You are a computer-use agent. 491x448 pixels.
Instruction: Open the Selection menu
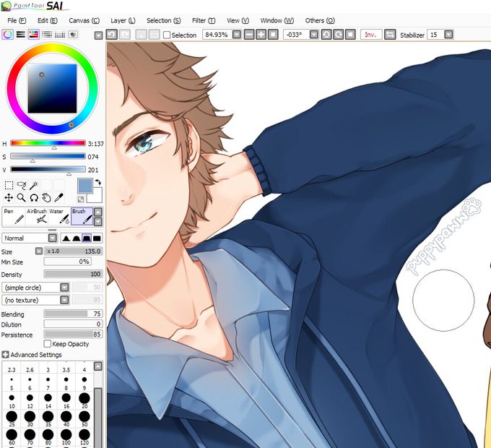pos(164,21)
